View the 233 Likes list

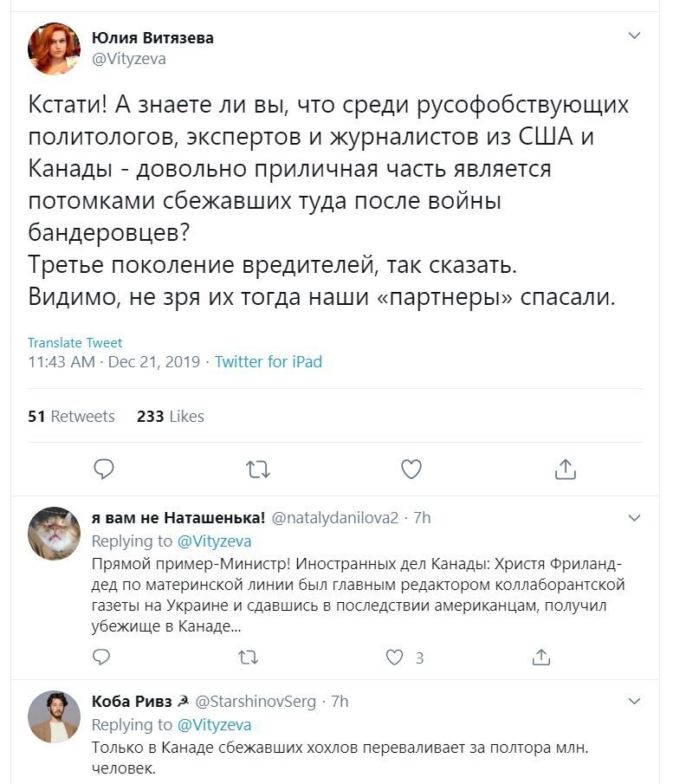171,416
